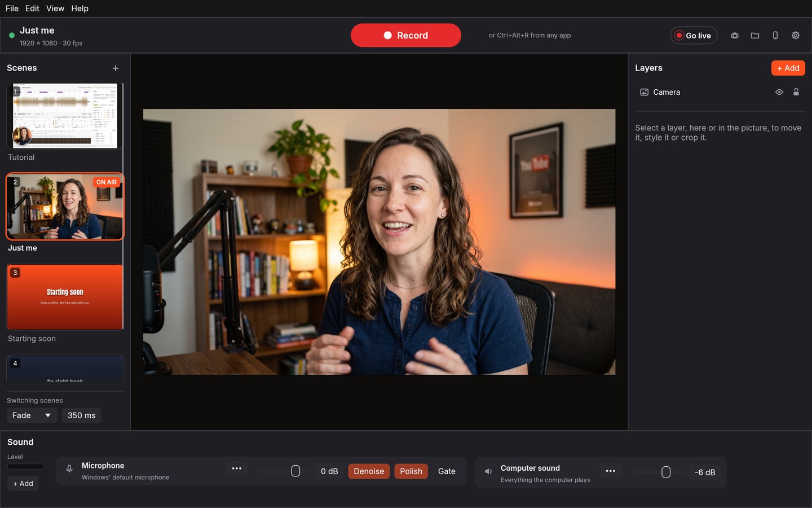Open the Fade transition dropdown
The width and height of the screenshot is (812, 508).
pyautogui.click(x=32, y=415)
